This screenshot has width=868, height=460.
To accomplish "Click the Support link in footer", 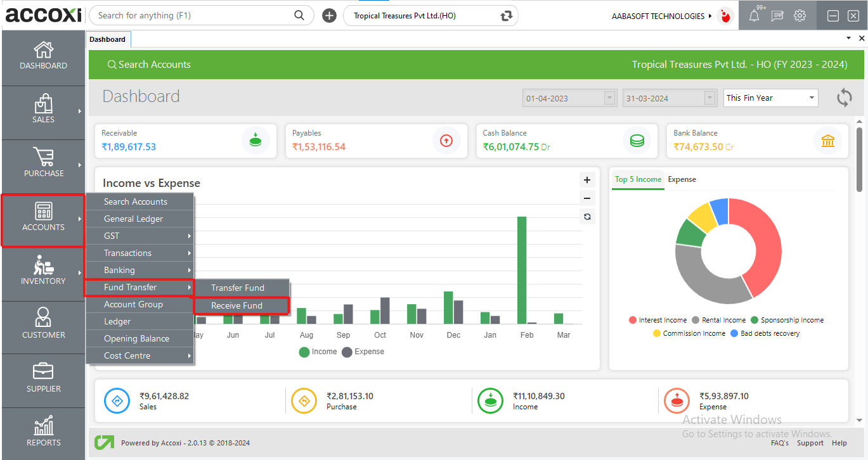I will coord(810,443).
